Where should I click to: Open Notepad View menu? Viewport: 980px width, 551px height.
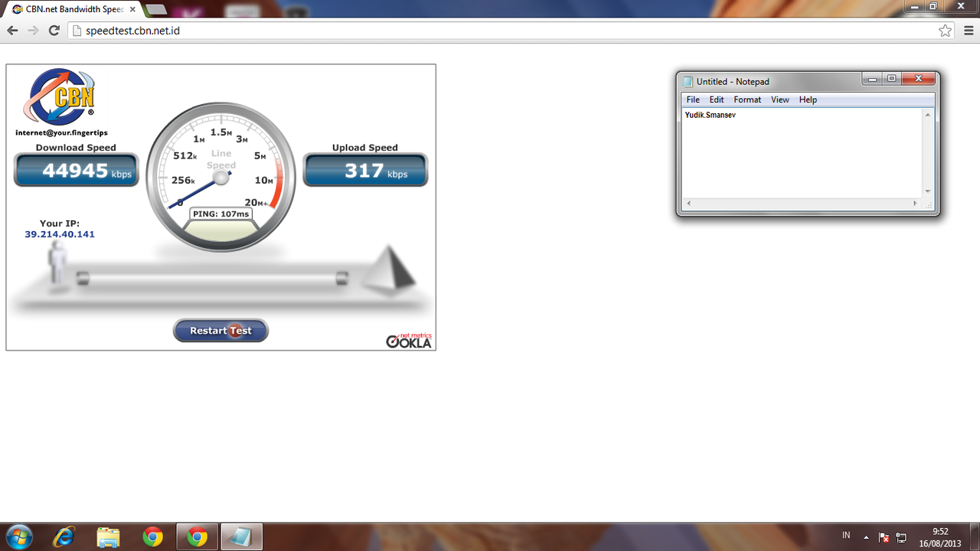tap(780, 99)
